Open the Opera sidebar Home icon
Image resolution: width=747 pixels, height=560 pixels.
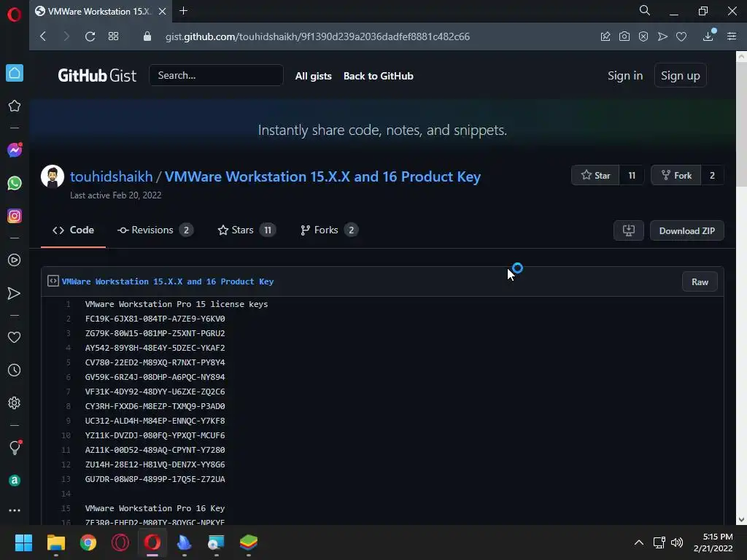[x=15, y=73]
